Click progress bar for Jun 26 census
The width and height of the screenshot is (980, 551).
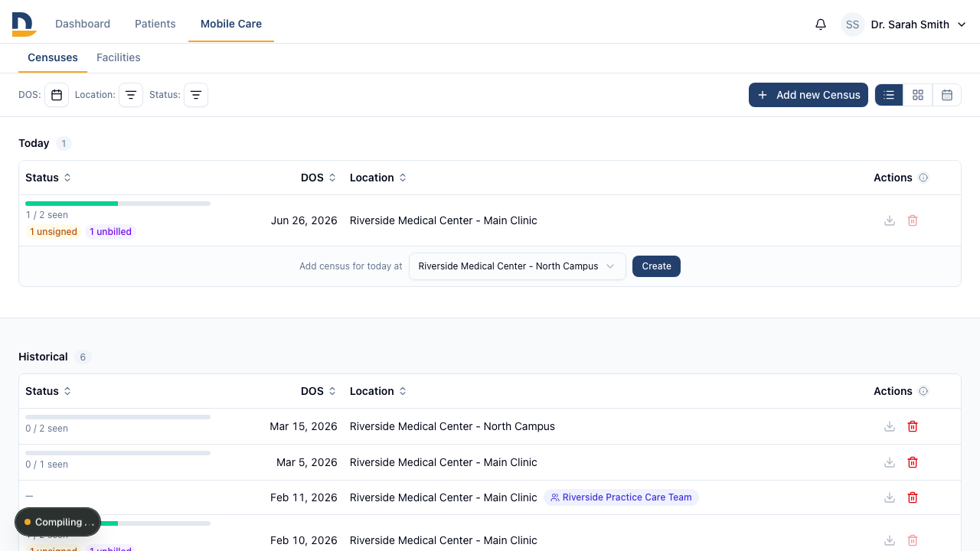pyautogui.click(x=118, y=204)
